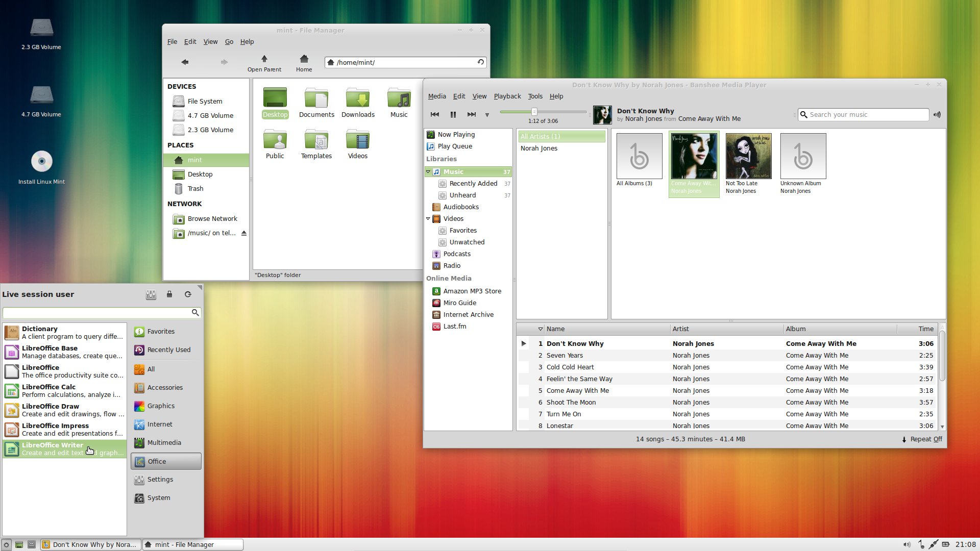980x551 pixels.
Task: Open File Manager Go menu
Action: (x=229, y=42)
